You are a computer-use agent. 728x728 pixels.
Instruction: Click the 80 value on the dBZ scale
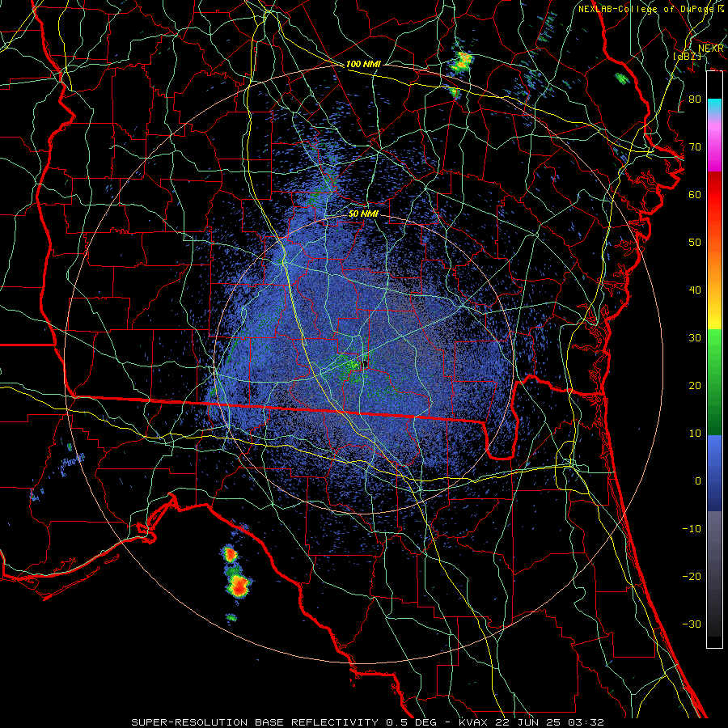(x=695, y=99)
